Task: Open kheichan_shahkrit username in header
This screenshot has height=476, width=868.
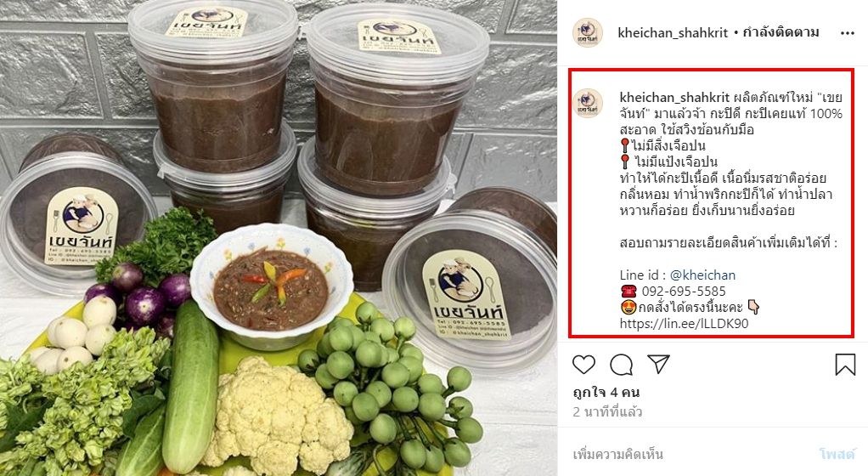Action: click(673, 32)
